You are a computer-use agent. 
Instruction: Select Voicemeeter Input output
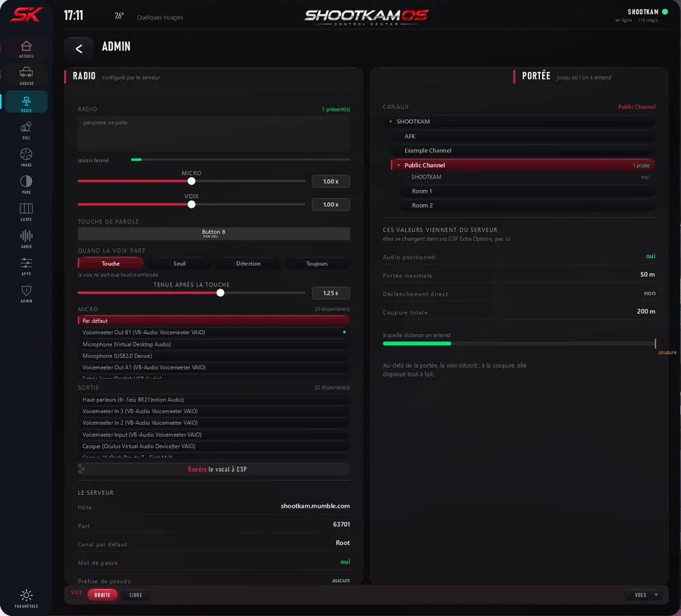[x=214, y=434]
